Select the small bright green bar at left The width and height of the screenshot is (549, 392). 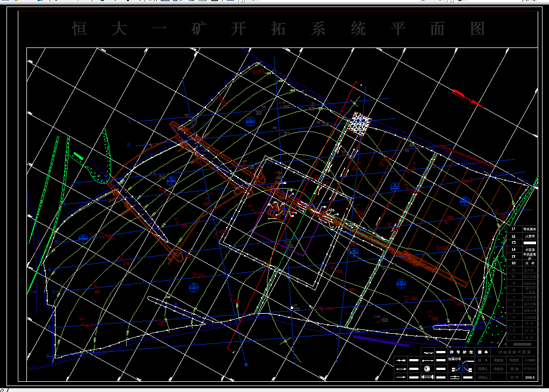pos(78,156)
